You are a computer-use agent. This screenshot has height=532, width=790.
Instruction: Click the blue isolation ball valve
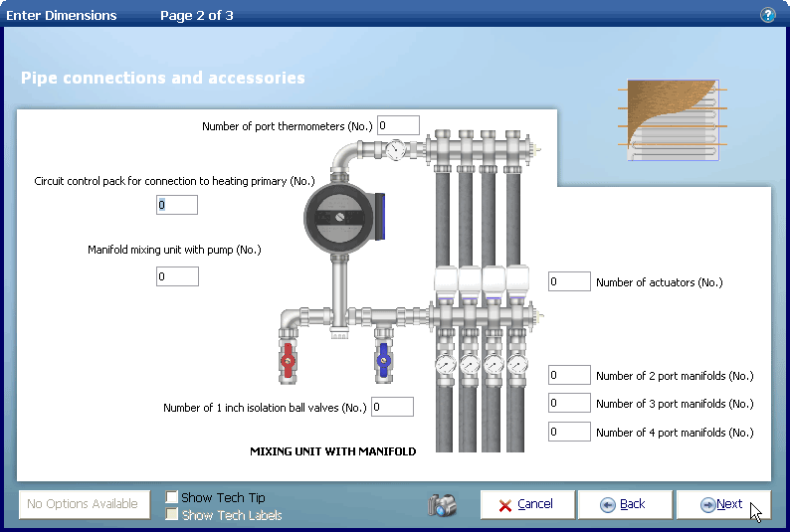(384, 360)
